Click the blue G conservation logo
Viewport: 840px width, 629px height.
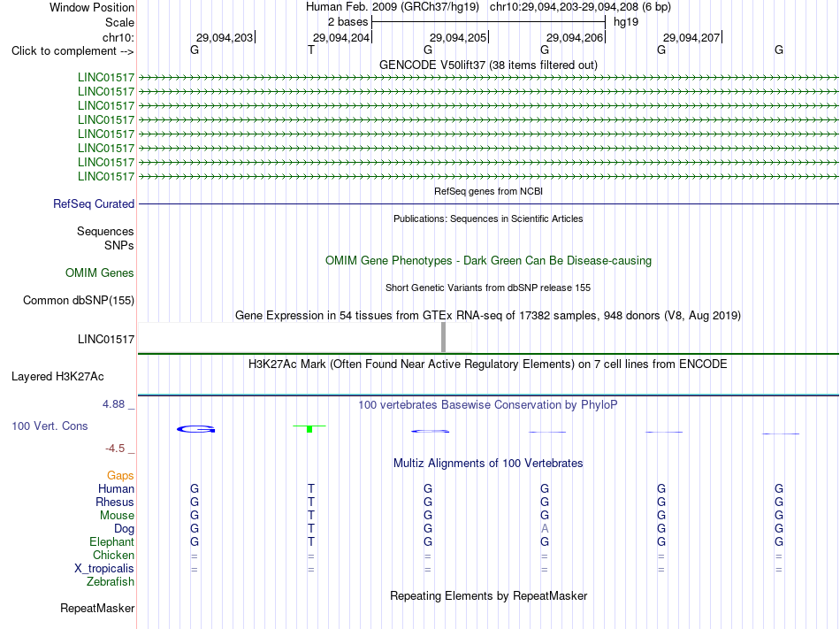196,429
